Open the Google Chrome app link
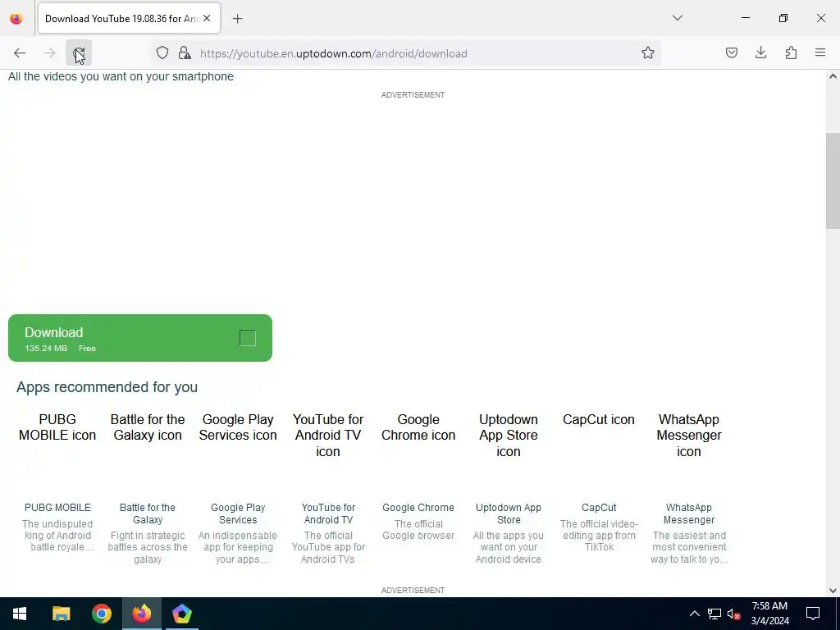 (418, 507)
